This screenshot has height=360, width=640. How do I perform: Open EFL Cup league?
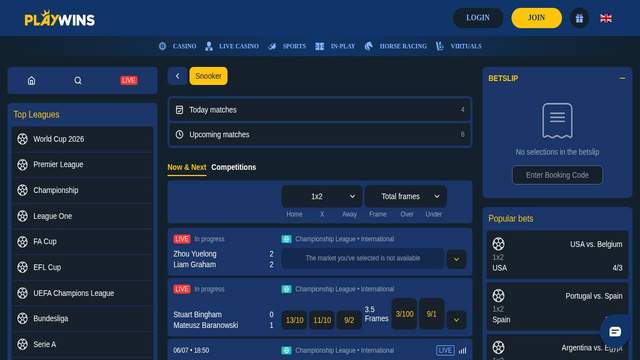click(x=82, y=267)
